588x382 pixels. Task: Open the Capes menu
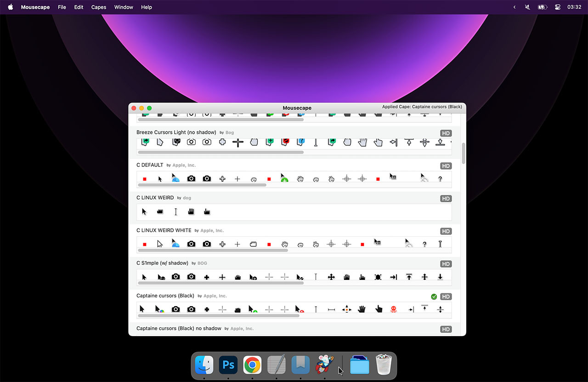point(99,7)
